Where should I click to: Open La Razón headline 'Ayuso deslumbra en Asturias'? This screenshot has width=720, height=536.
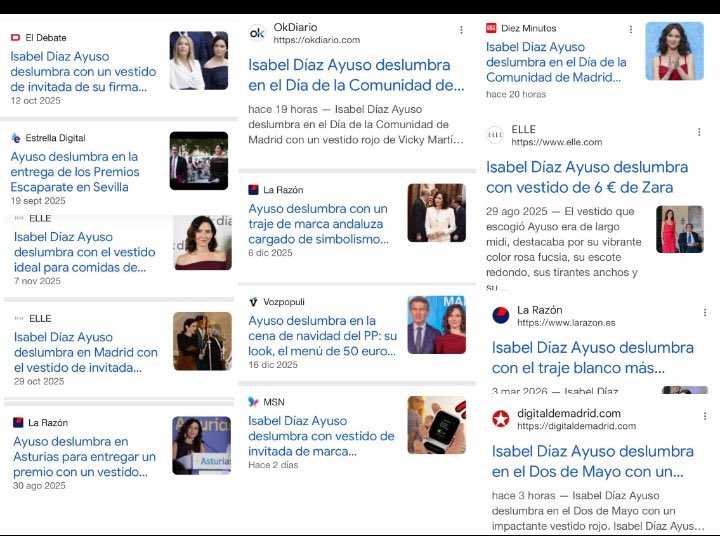click(x=84, y=457)
